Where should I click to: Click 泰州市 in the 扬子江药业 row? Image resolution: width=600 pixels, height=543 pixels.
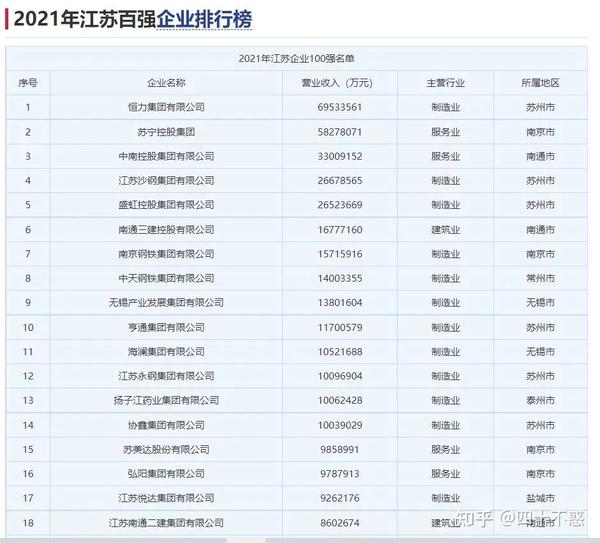click(540, 400)
